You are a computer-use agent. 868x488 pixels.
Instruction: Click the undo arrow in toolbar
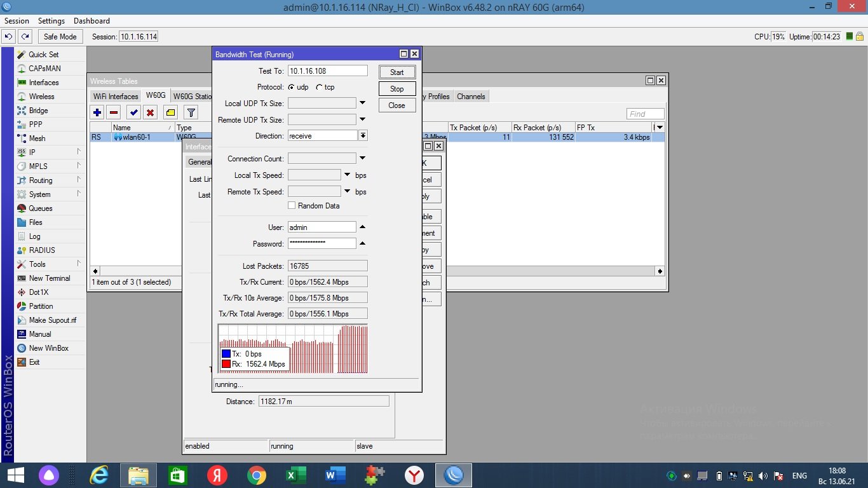[9, 37]
